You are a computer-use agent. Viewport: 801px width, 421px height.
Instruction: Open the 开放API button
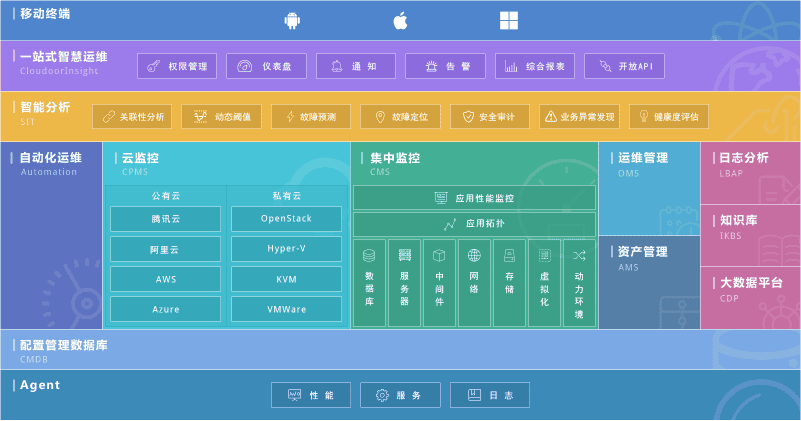click(625, 66)
